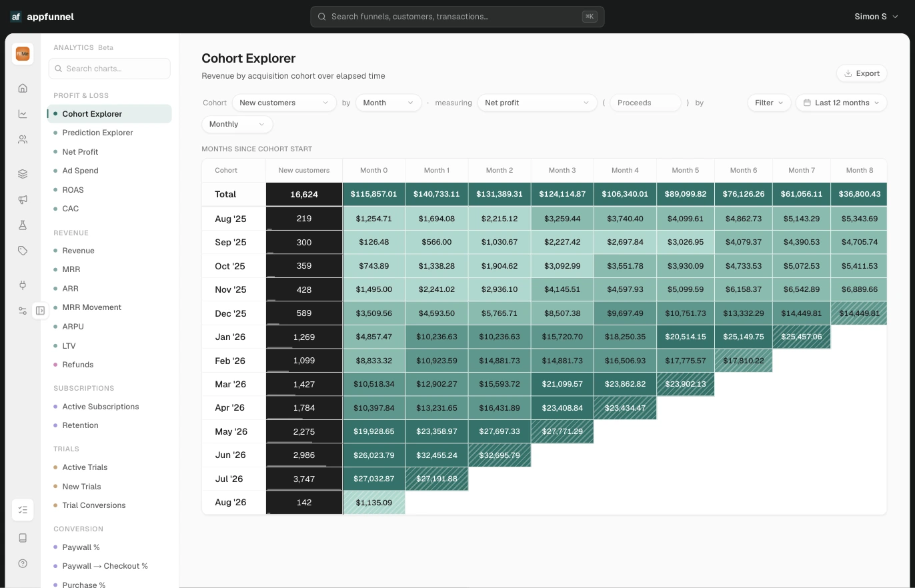
Task: Click the $36,800.43 total cell
Action: tap(859, 195)
